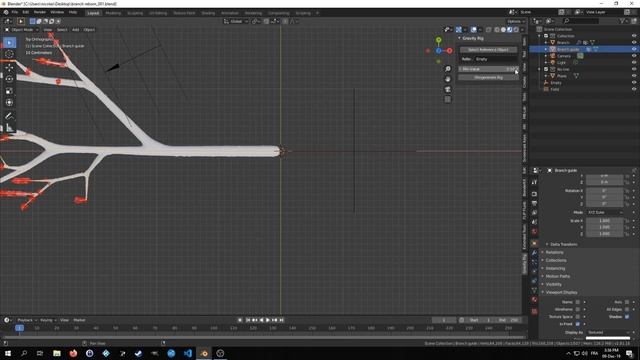640x360 pixels.
Task: Select rendered viewport shading mode
Action: point(516,30)
